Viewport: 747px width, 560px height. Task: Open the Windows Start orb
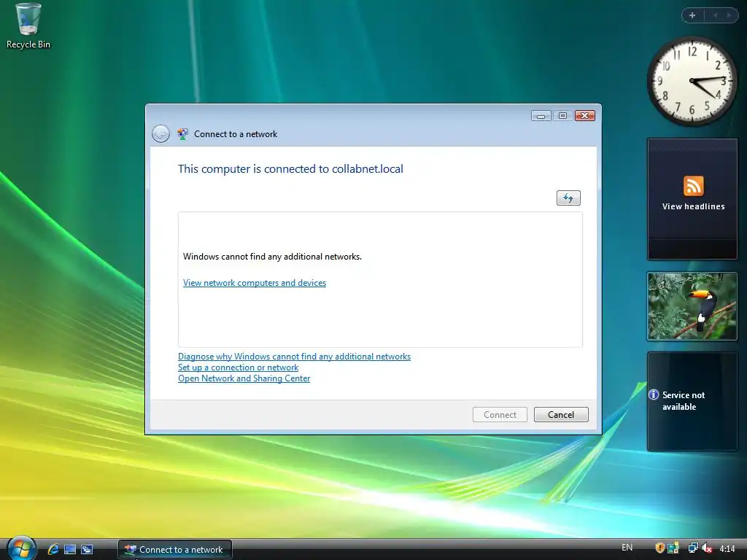pyautogui.click(x=21, y=548)
